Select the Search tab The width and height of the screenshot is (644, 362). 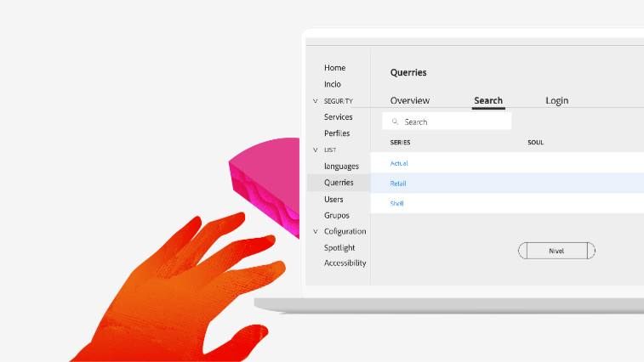tap(488, 100)
